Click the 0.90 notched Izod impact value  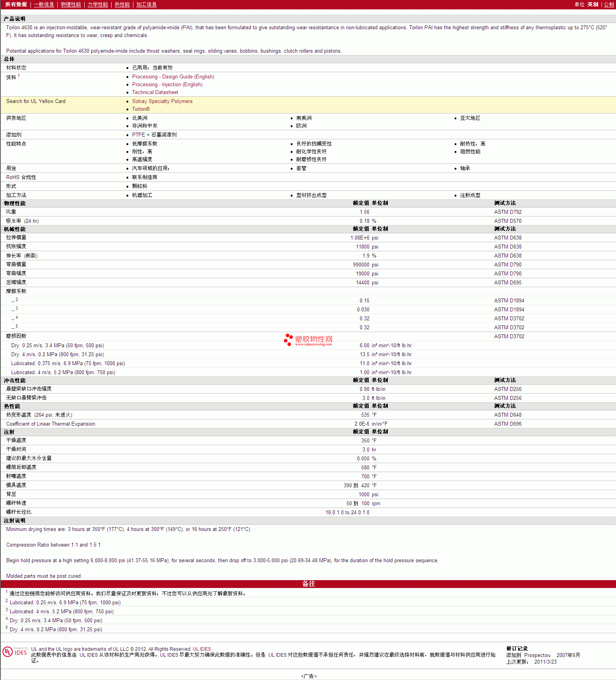pos(365,389)
